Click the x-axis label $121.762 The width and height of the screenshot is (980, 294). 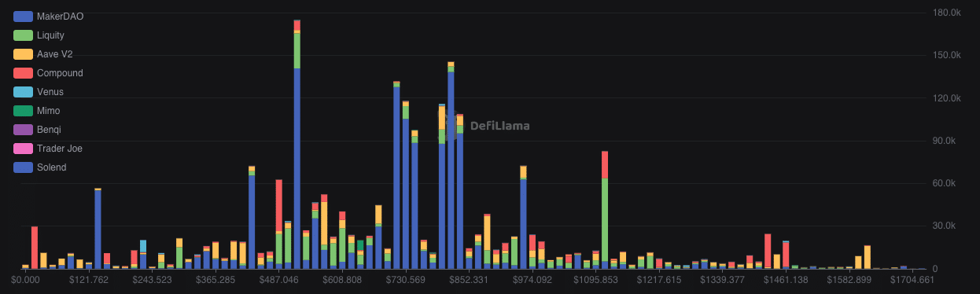click(x=90, y=279)
